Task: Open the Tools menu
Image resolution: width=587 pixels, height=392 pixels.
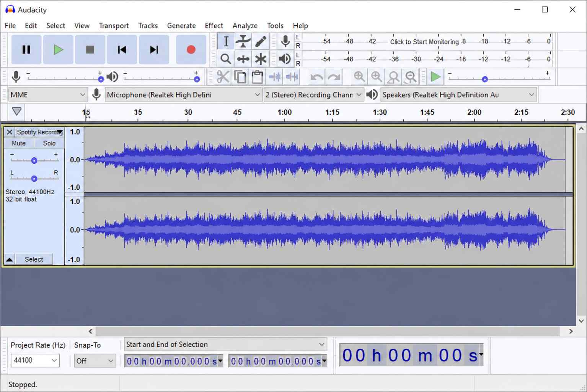Action: 275,26
